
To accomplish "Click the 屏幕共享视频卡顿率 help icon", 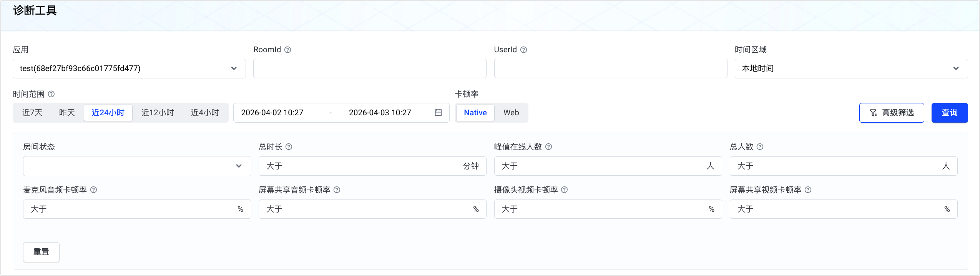I will pos(808,190).
